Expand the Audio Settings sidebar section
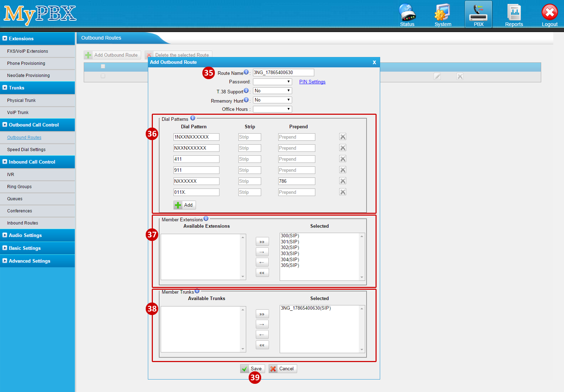 coord(25,235)
